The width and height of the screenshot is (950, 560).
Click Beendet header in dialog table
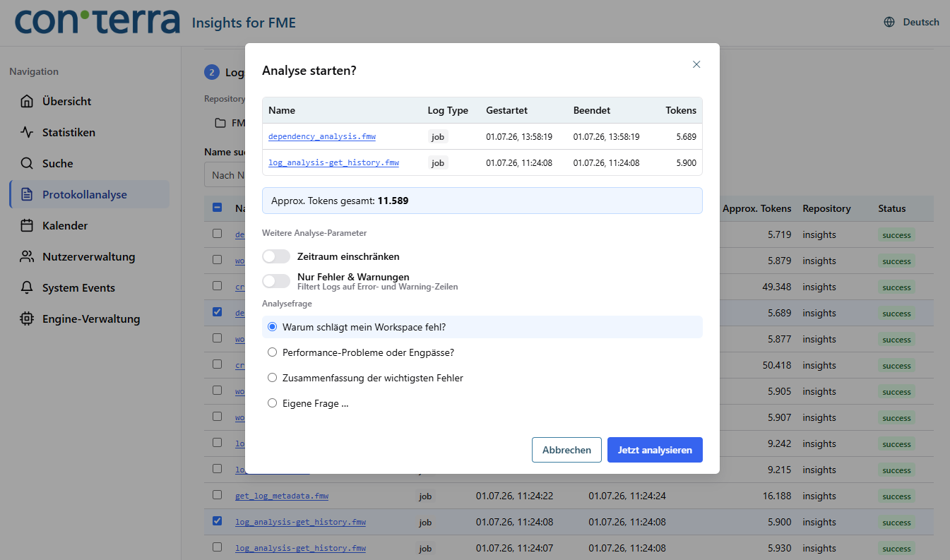click(x=592, y=110)
